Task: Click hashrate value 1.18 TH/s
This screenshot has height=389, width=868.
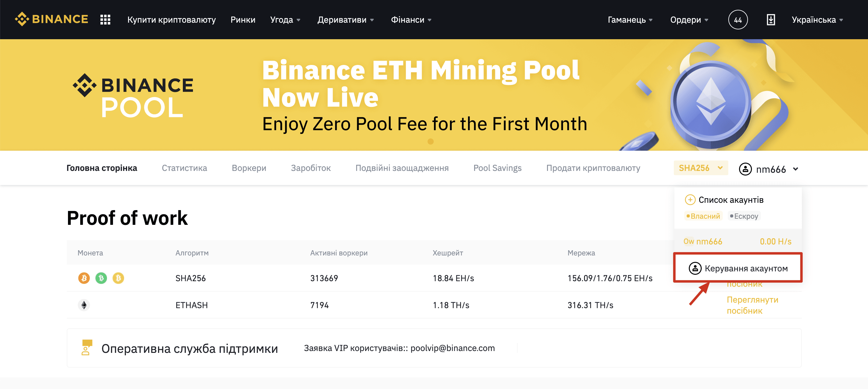Action: (x=451, y=305)
